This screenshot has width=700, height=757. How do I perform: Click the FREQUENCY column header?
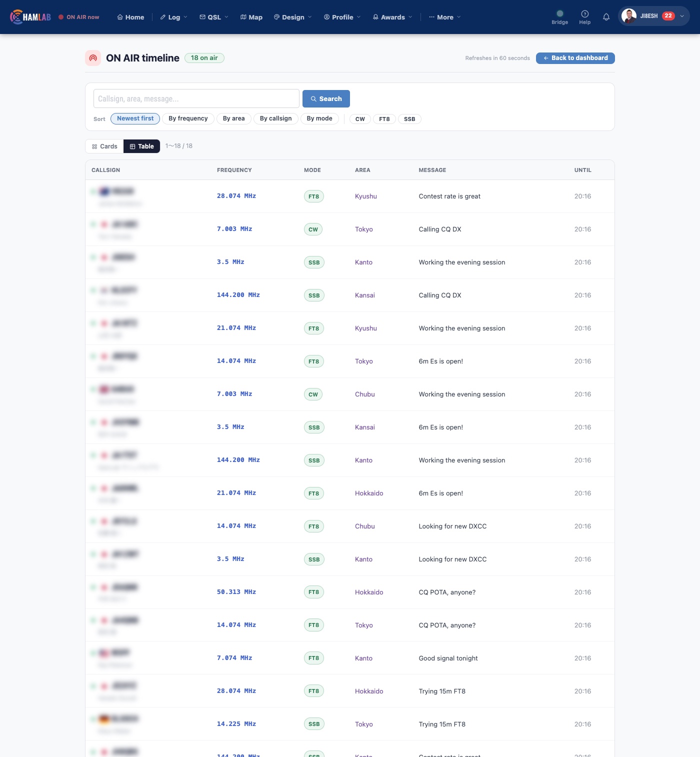234,170
